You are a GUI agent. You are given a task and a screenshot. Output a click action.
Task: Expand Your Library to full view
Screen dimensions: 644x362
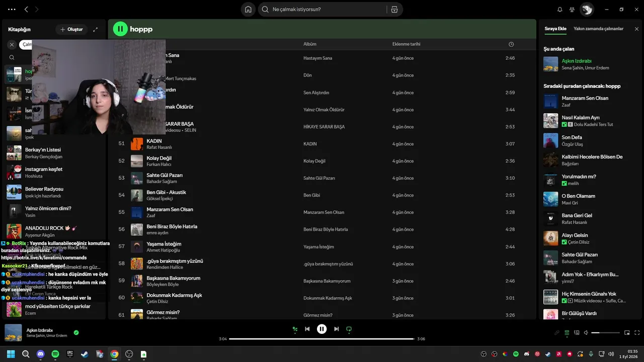(96, 30)
